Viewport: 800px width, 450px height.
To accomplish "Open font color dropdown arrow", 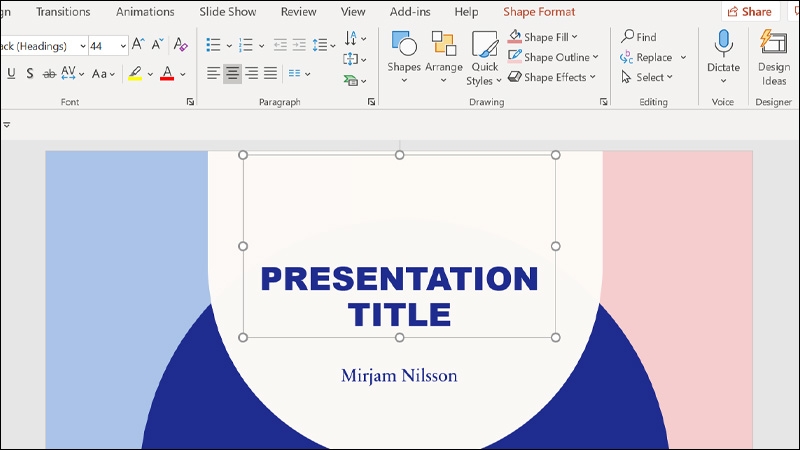I will click(183, 74).
